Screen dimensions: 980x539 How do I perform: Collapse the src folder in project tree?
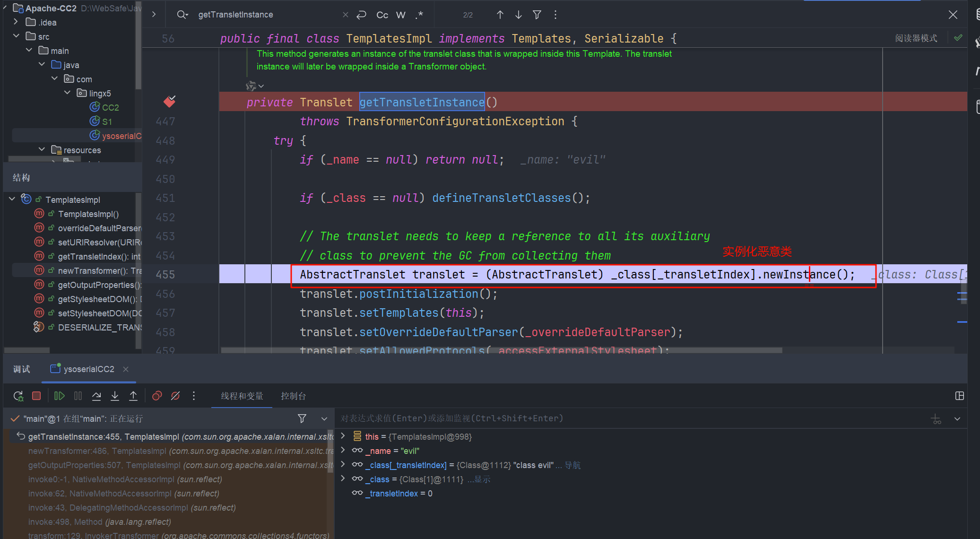point(16,36)
